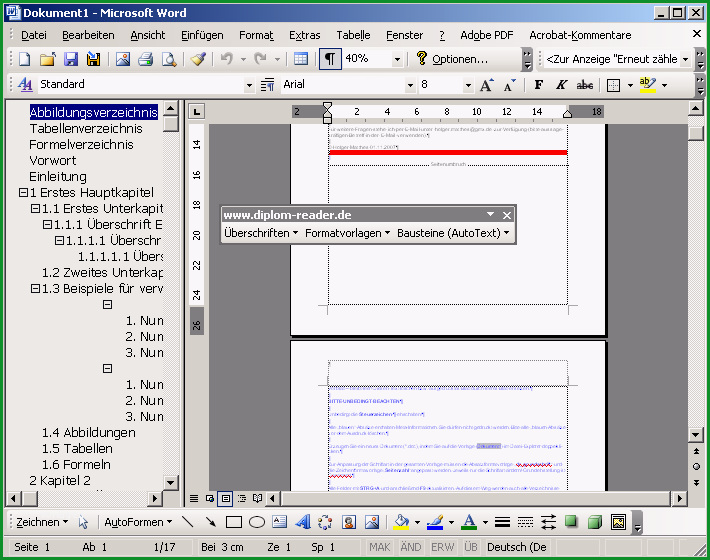This screenshot has width=710, height=560.
Task: Click the document map vertical scrollbar down arrow
Action: tap(171, 482)
